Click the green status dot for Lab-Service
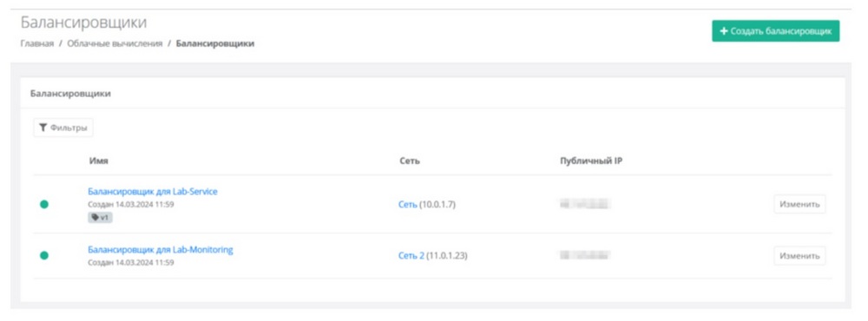The width and height of the screenshot is (868, 321). (44, 204)
